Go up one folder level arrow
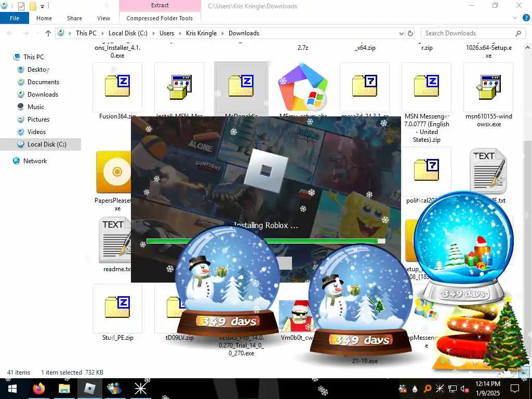 pyautogui.click(x=48, y=33)
